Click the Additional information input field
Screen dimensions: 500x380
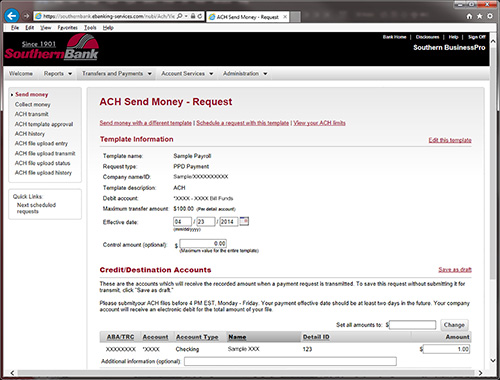pyautogui.click(x=290, y=361)
